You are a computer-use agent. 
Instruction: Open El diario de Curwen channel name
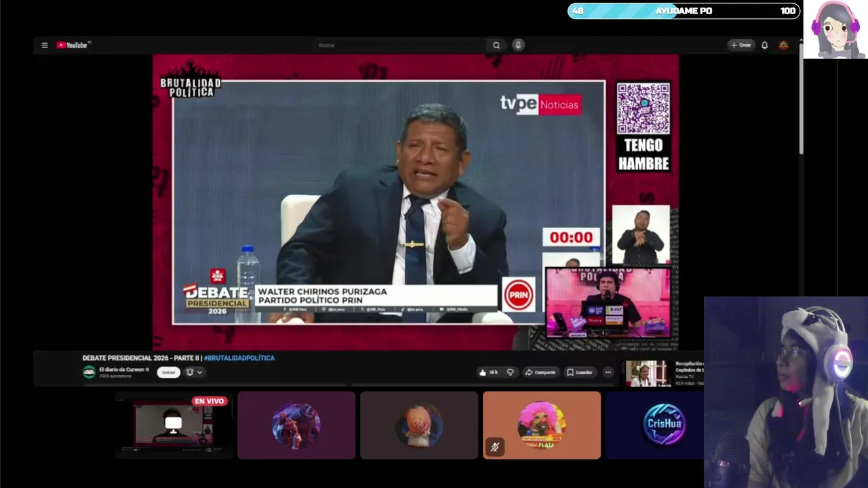click(x=122, y=369)
